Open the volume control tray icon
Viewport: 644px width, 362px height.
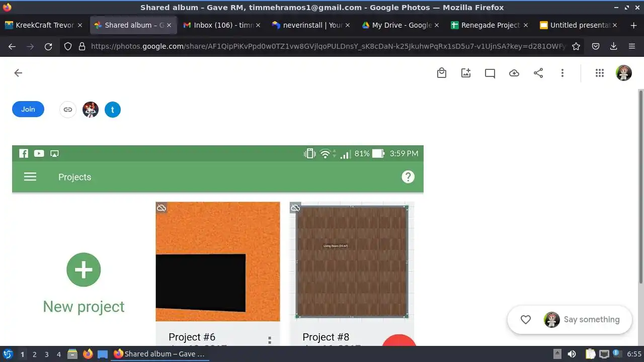(572, 354)
